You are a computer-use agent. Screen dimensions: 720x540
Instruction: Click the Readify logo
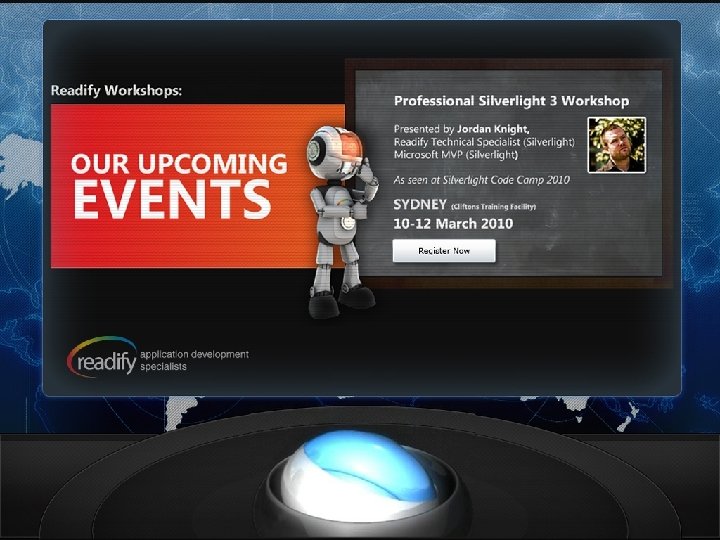click(102, 357)
